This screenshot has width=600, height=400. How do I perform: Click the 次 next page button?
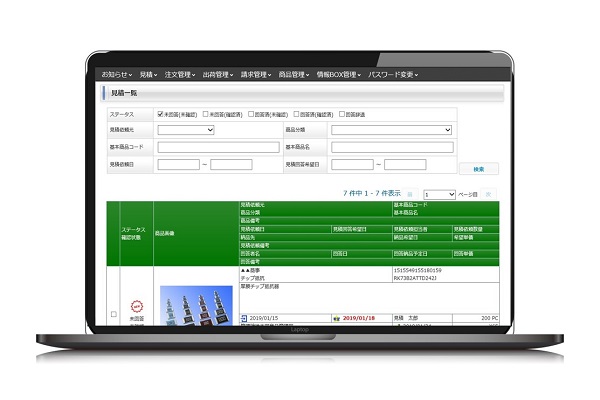coord(489,194)
